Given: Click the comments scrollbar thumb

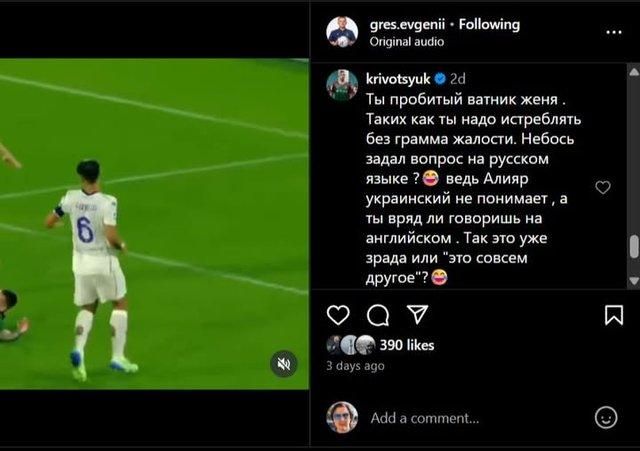Looking at the screenshot, I should point(634,247).
